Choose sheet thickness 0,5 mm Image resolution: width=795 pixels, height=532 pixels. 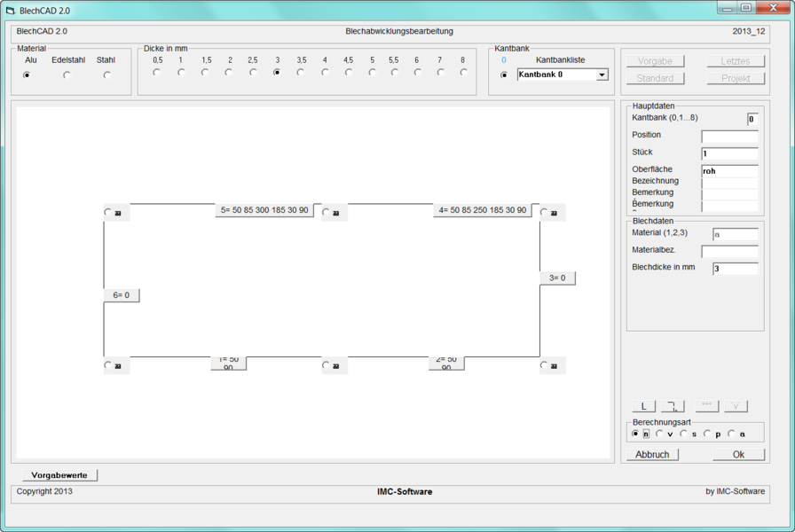click(157, 73)
